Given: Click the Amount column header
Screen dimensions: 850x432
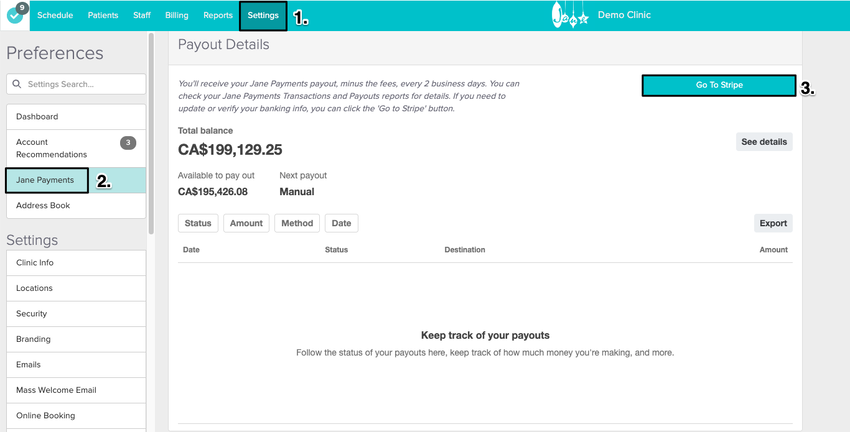Looking at the screenshot, I should coord(774,250).
